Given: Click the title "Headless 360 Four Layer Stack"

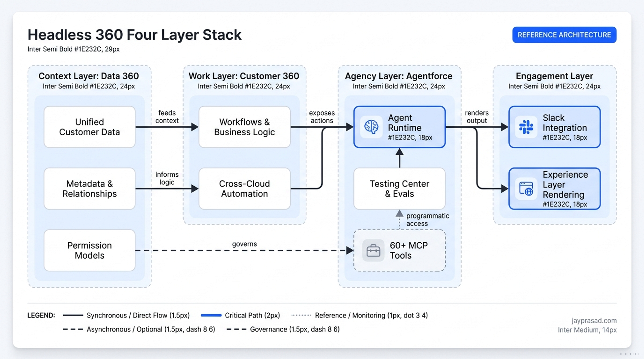Looking at the screenshot, I should pyautogui.click(x=135, y=35).
